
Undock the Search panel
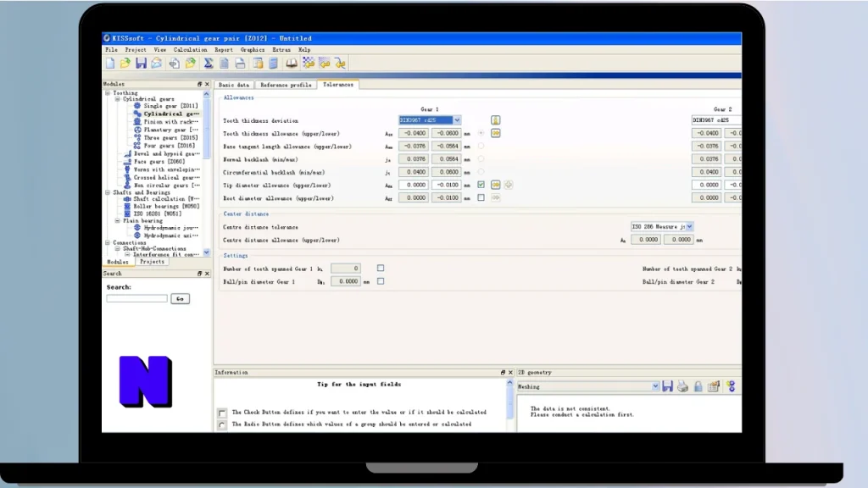pos(199,274)
